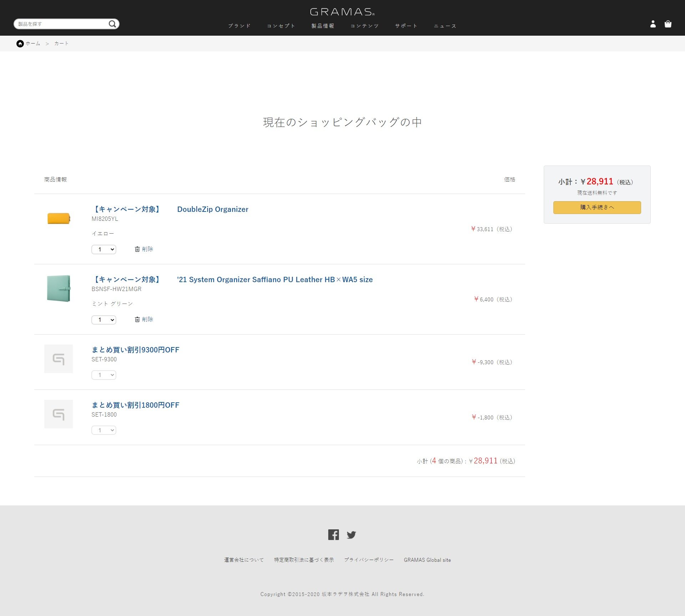Click the mint green System Organizer thumbnail
Viewport: 685px width, 616px height.
tap(59, 288)
